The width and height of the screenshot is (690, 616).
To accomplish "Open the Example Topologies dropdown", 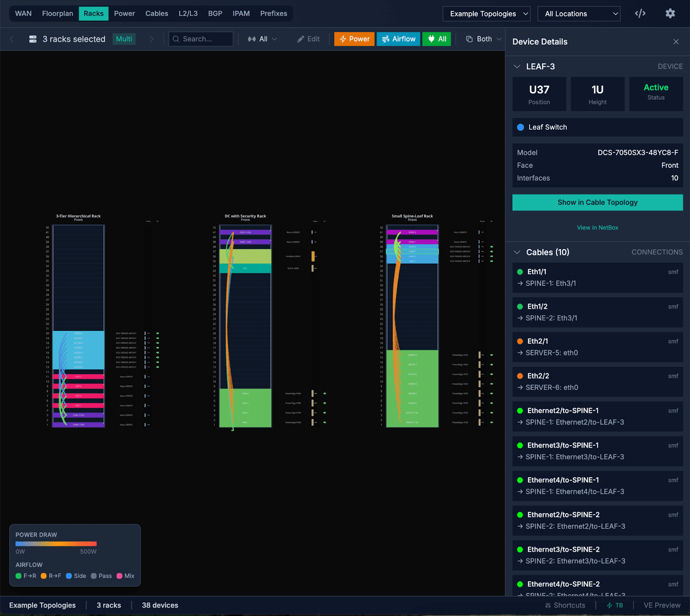I will [x=486, y=14].
